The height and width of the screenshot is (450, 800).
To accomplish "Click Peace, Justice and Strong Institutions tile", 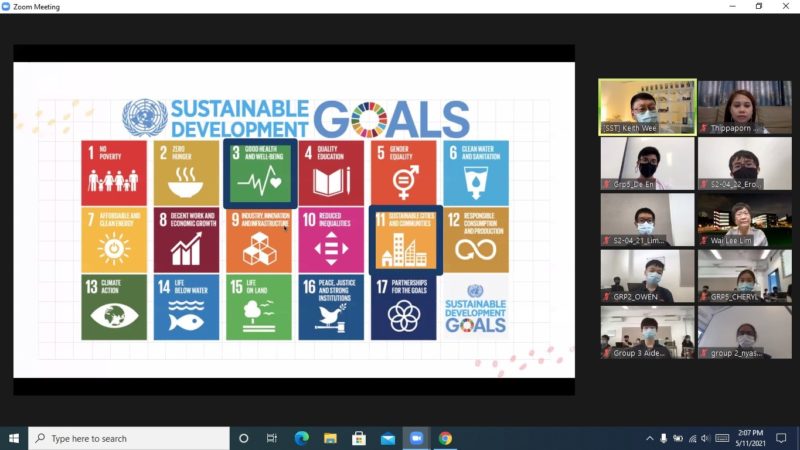I will click(331, 307).
